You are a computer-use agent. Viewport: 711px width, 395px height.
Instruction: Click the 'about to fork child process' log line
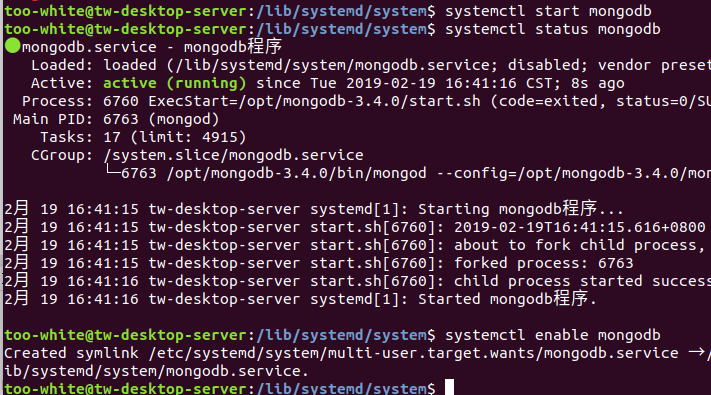[356, 245]
